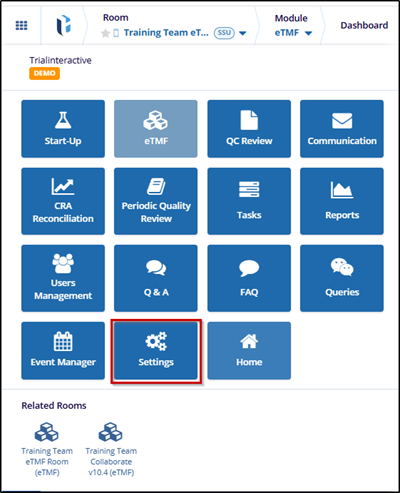Open the Queries tile
Screen dimensions: 400x493
click(342, 278)
